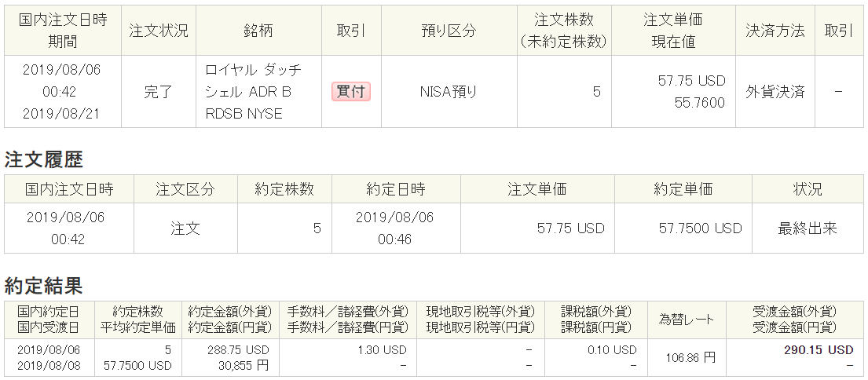Screen dimensions: 868x380
Task: Click the 預り区分 column header
Action: click(449, 31)
